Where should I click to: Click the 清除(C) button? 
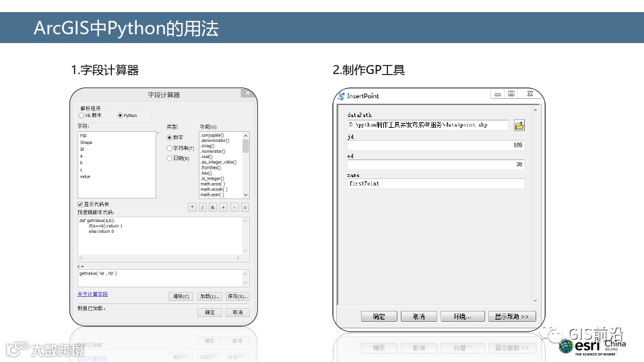coord(181,296)
